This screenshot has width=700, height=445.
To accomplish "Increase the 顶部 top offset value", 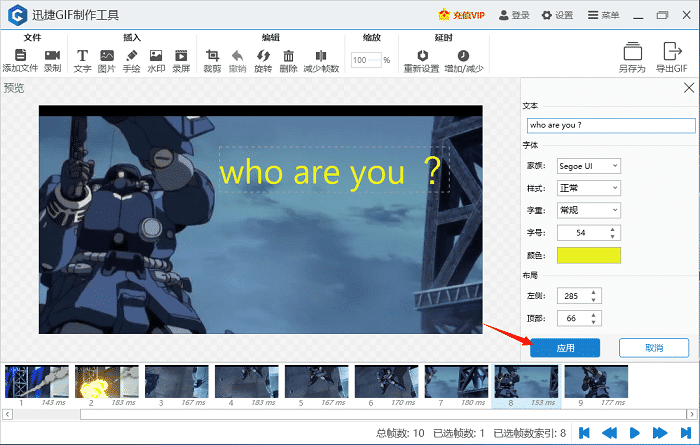I will (x=593, y=315).
